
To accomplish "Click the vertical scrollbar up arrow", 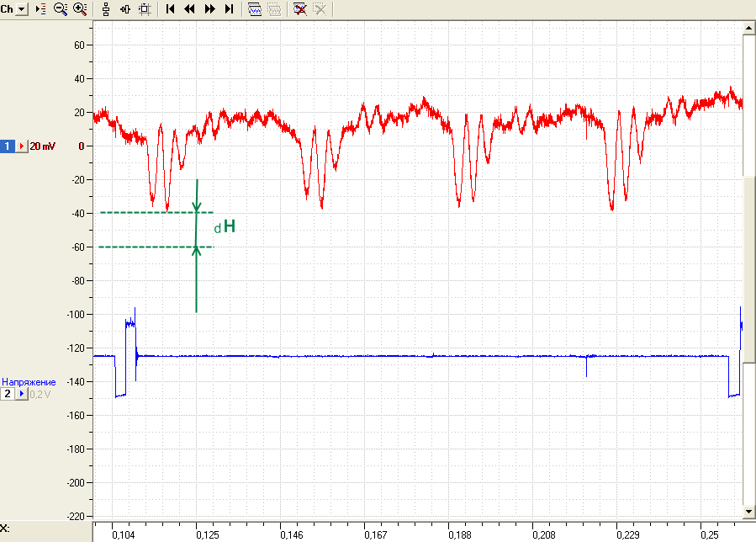I will (748, 29).
